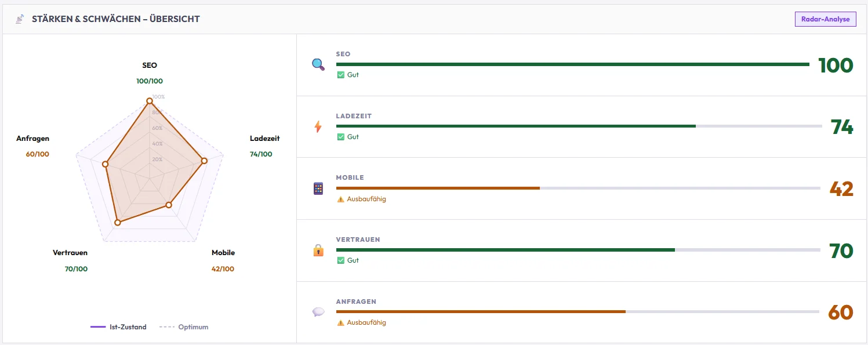This screenshot has height=345, width=868.
Task: Click the Optimum legend entry
Action: pyautogui.click(x=184, y=327)
